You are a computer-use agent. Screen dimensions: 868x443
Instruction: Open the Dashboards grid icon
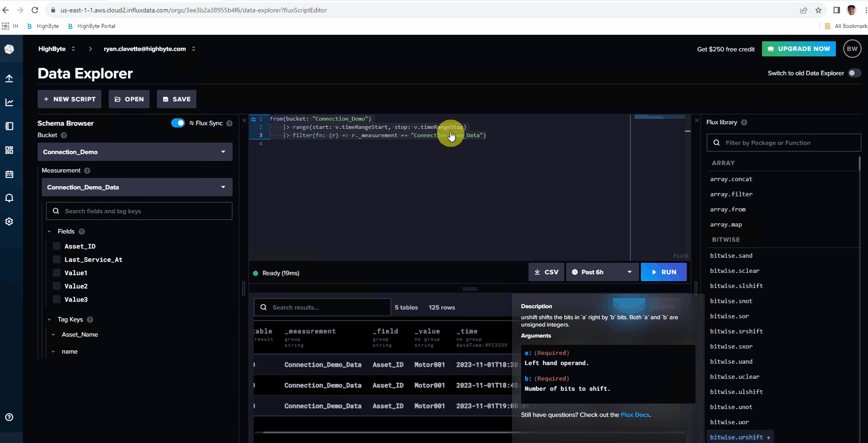9,150
